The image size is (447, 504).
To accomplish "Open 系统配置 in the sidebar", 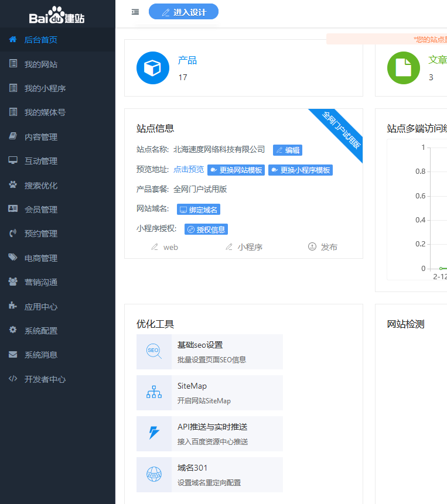I will click(41, 331).
